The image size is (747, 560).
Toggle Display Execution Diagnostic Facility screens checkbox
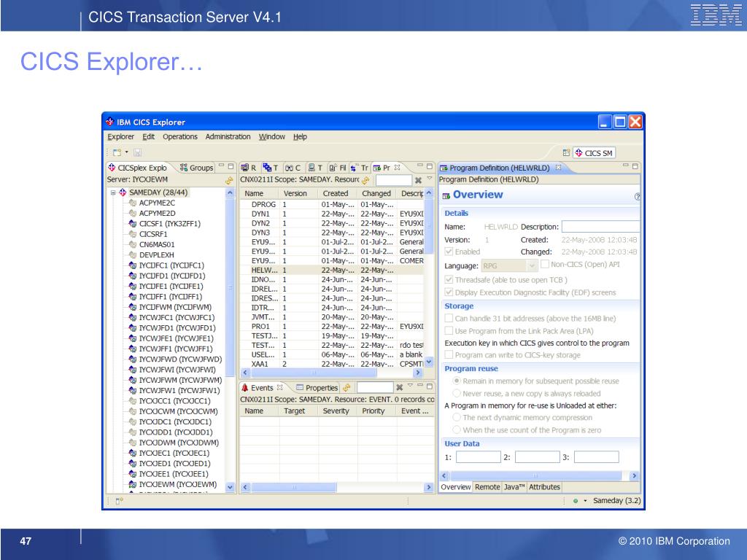pos(449,292)
